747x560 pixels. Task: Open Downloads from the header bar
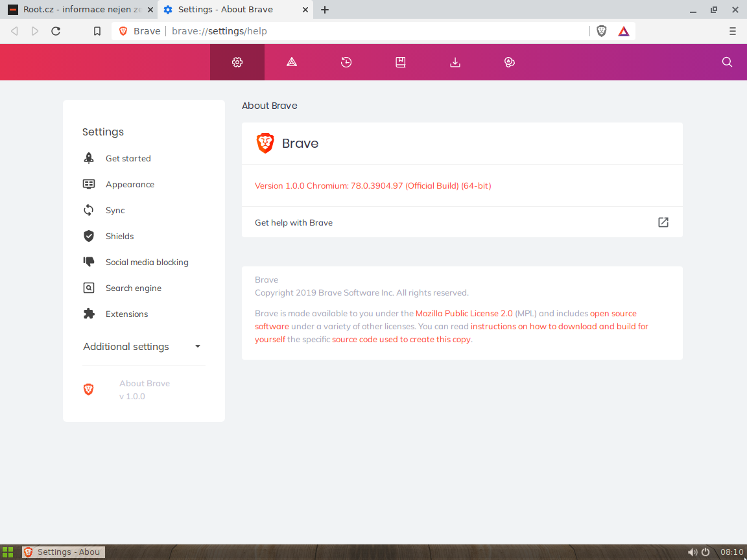point(455,62)
